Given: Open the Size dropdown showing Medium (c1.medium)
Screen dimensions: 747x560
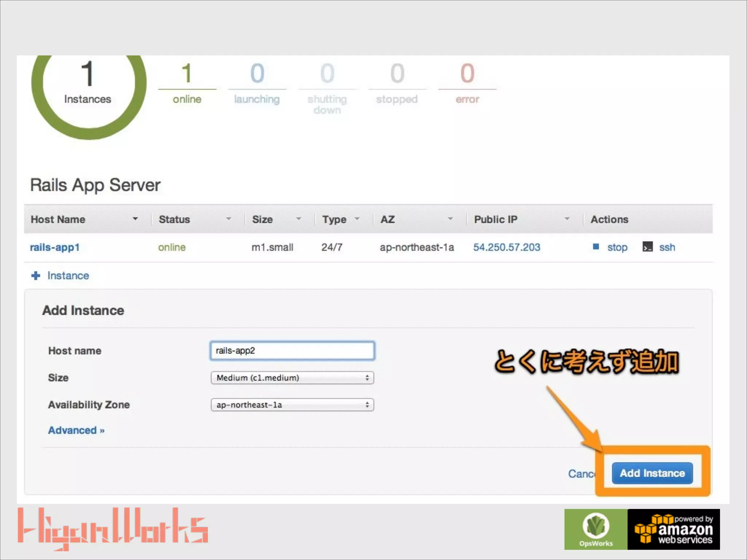Looking at the screenshot, I should point(292,378).
